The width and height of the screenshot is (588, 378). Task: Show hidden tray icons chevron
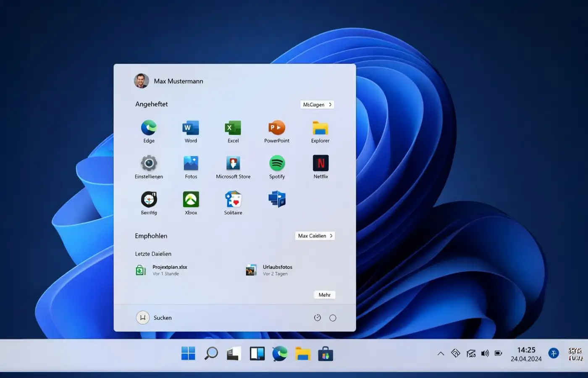(441, 354)
